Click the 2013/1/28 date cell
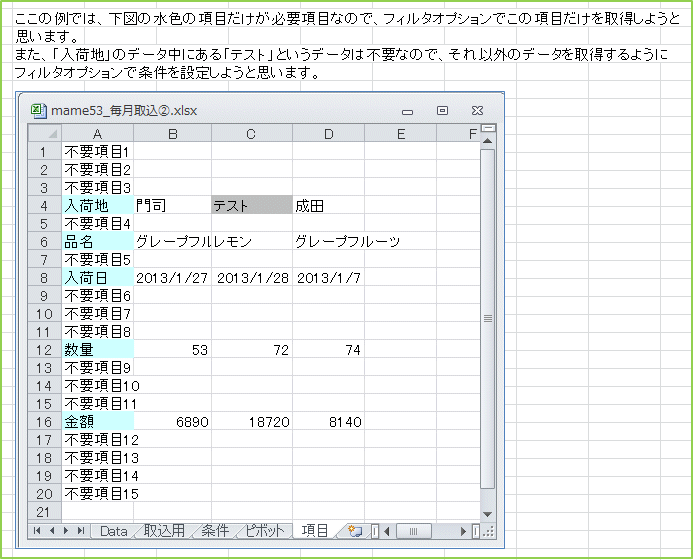The height and width of the screenshot is (560, 693). pyautogui.click(x=252, y=278)
